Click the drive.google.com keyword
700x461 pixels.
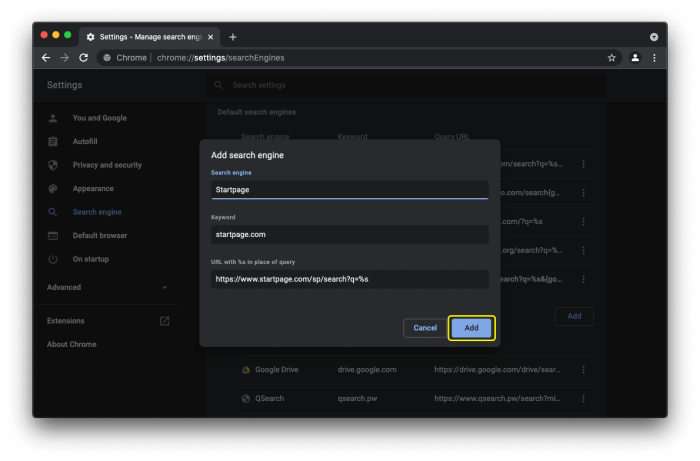(x=367, y=370)
